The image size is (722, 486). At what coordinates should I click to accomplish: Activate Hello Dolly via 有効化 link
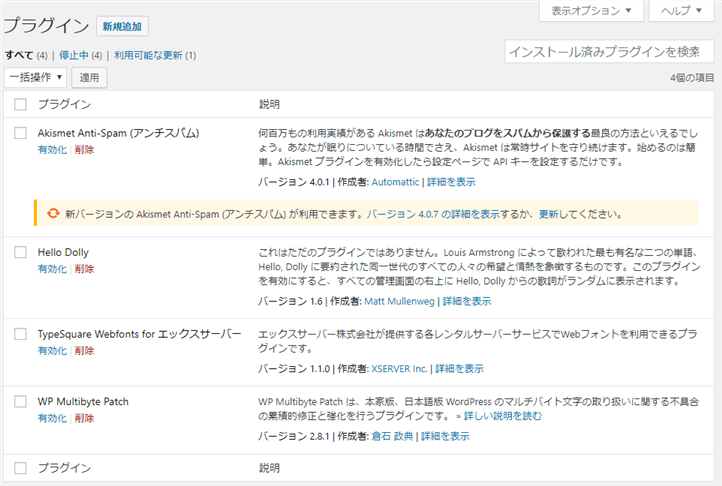click(x=52, y=269)
